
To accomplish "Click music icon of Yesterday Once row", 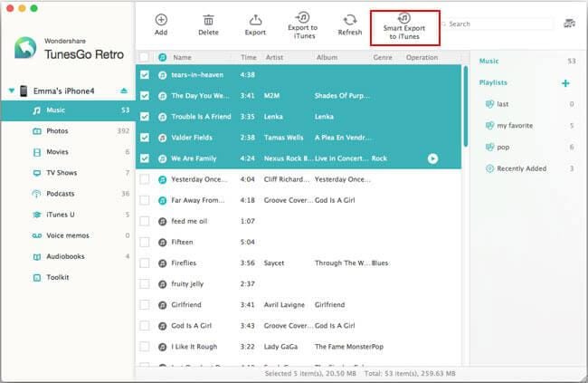I will click(162, 179).
